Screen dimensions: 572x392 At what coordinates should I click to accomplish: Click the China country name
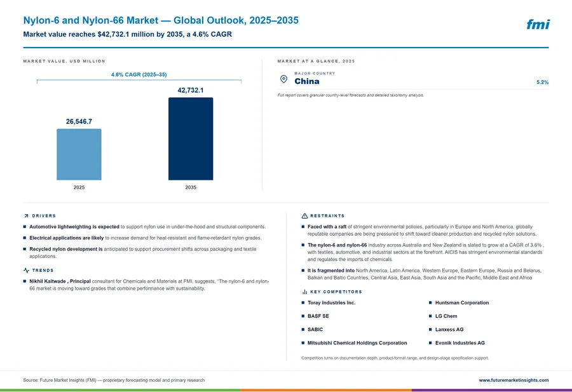[x=307, y=81]
